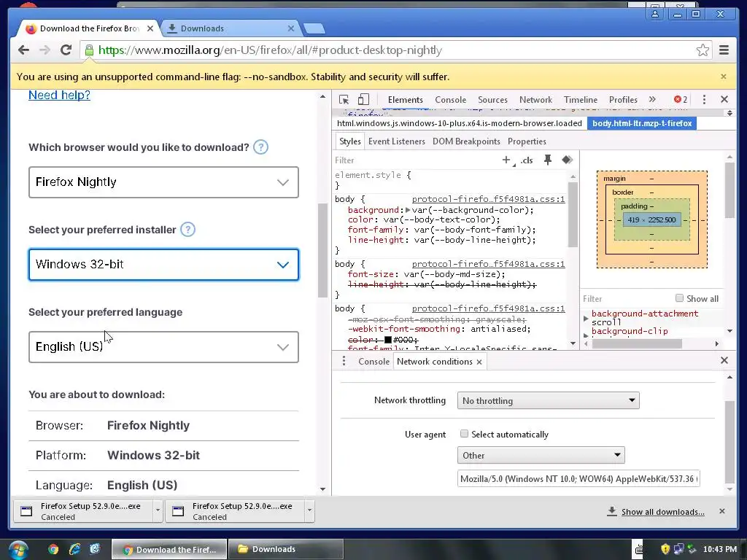Tick the Select automatically user agent checkbox

[464, 434]
